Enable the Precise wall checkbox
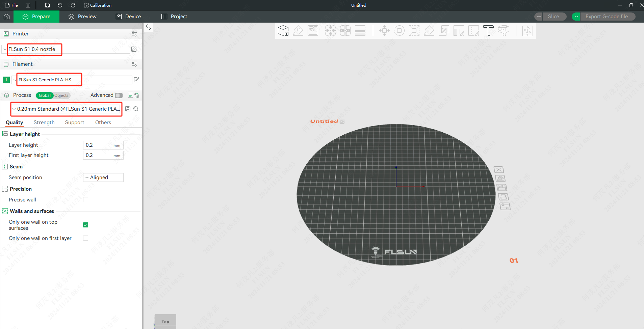Viewport: 644px width, 329px height. [x=86, y=200]
